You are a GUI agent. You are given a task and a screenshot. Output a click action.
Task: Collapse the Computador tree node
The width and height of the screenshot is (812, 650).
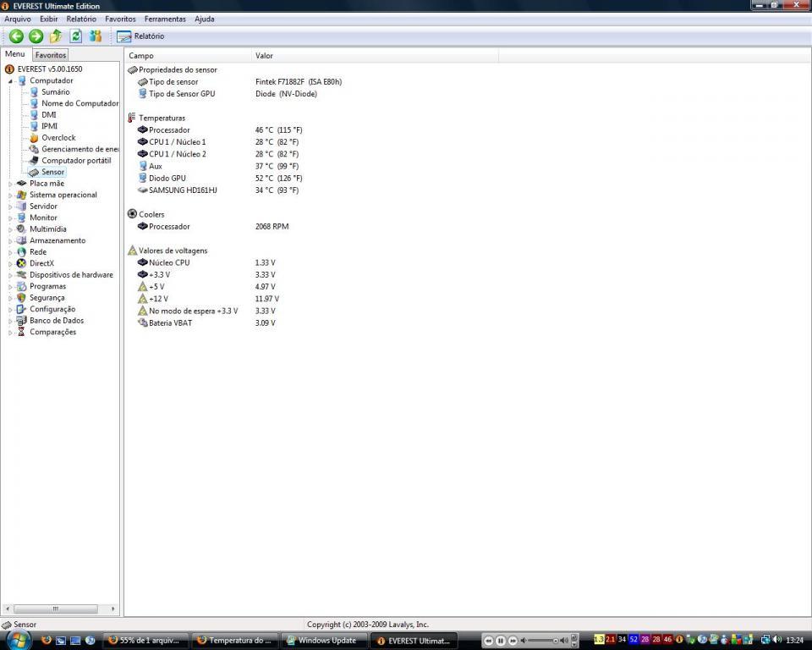10,81
